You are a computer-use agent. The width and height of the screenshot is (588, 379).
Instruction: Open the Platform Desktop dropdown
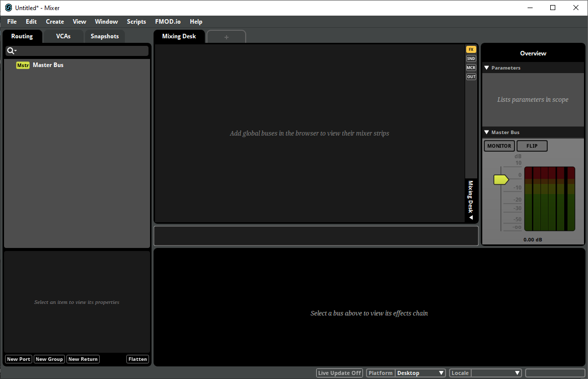coord(420,373)
